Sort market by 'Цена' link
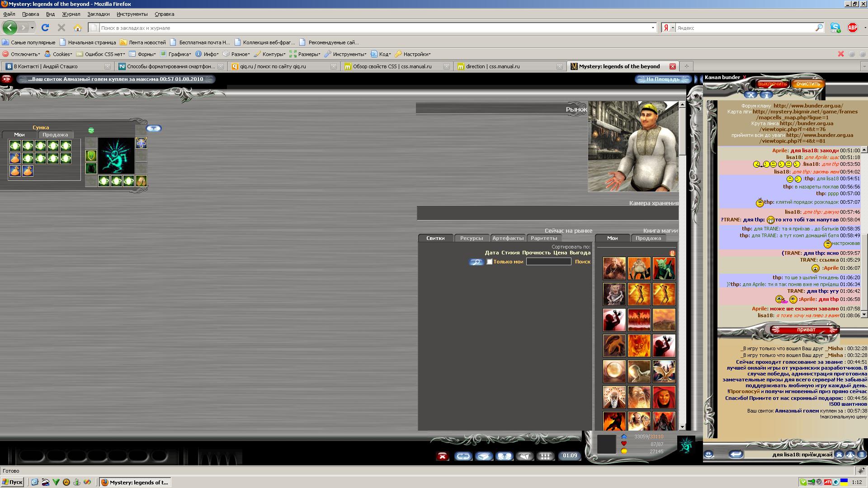The height and width of the screenshot is (488, 868). [560, 253]
